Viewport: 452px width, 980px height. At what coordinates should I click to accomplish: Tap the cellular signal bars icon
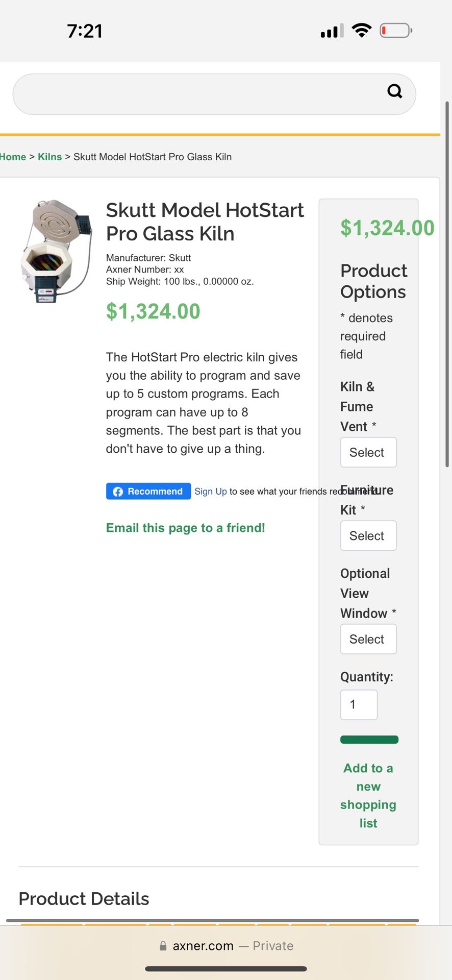click(332, 31)
